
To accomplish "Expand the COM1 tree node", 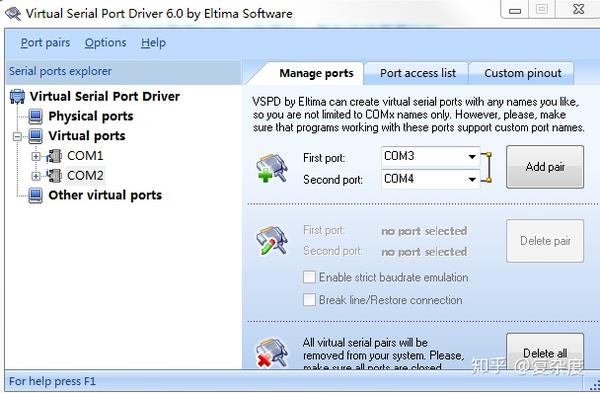I will click(36, 157).
